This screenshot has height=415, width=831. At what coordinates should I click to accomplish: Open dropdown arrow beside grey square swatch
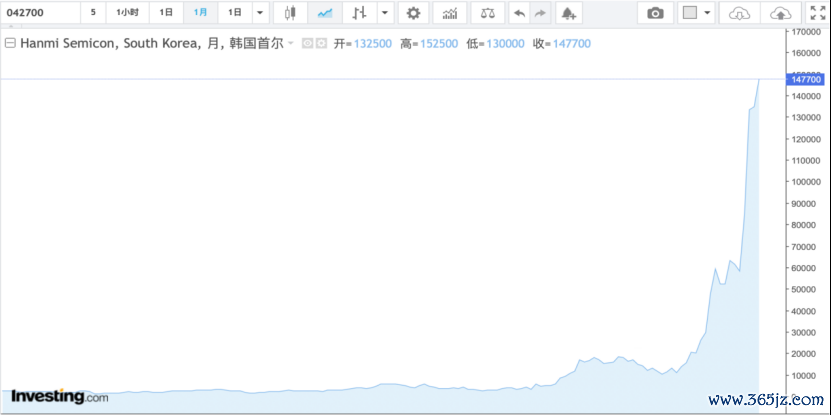(707, 13)
